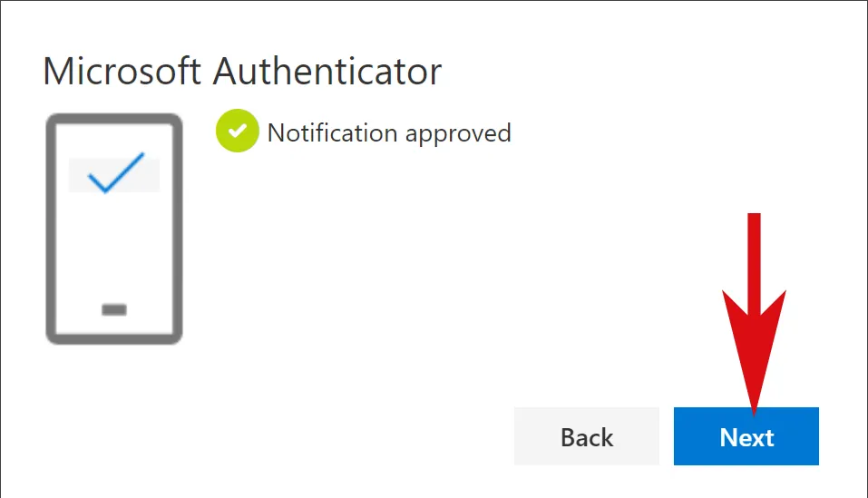Click the "Notification approved" status text
Screen dimensions: 868x498
[389, 133]
